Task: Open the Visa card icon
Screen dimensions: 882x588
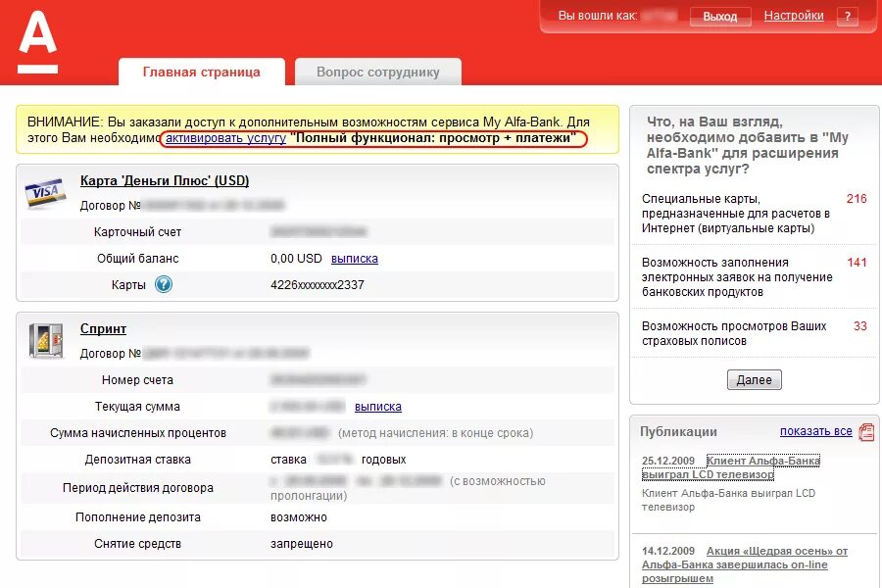Action: (x=45, y=193)
